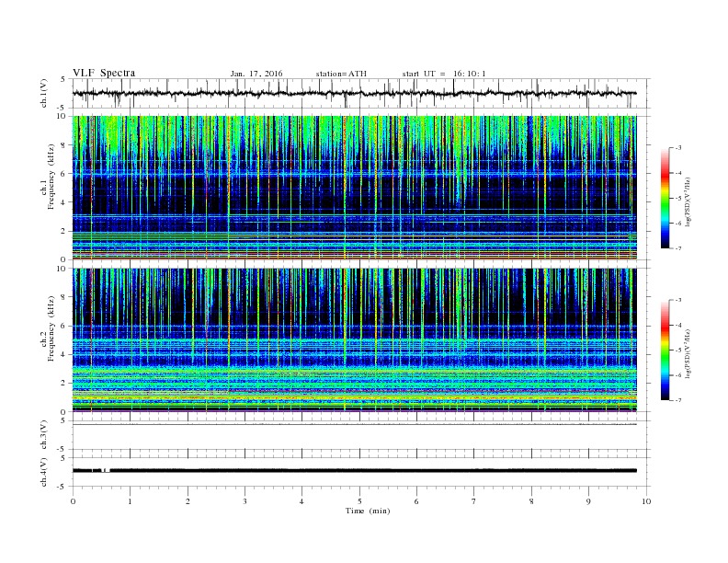This screenshot has height=563, width=728.
Task: Click time-axis tick label "7"
Action: (474, 501)
